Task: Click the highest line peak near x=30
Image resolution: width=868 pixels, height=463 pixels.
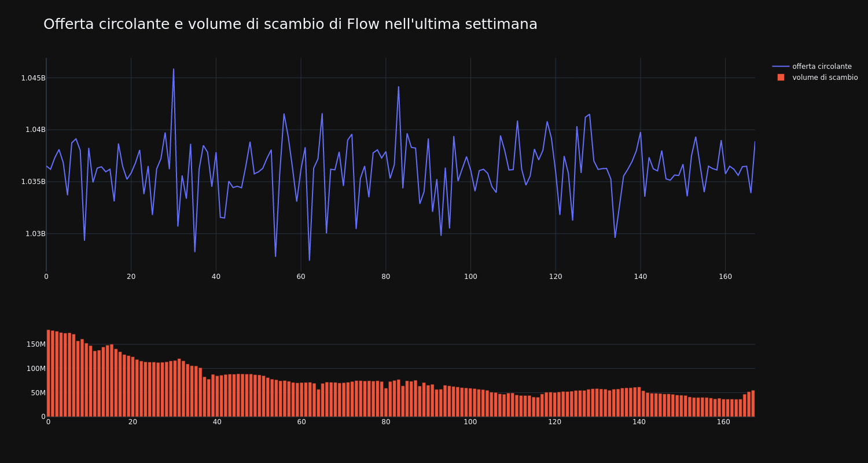Action: pos(174,69)
